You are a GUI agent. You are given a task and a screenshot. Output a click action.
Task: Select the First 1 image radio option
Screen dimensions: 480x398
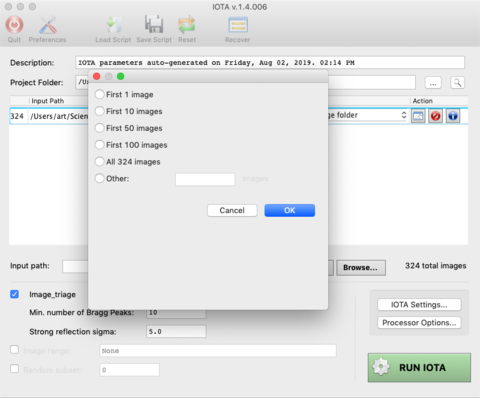click(x=99, y=94)
